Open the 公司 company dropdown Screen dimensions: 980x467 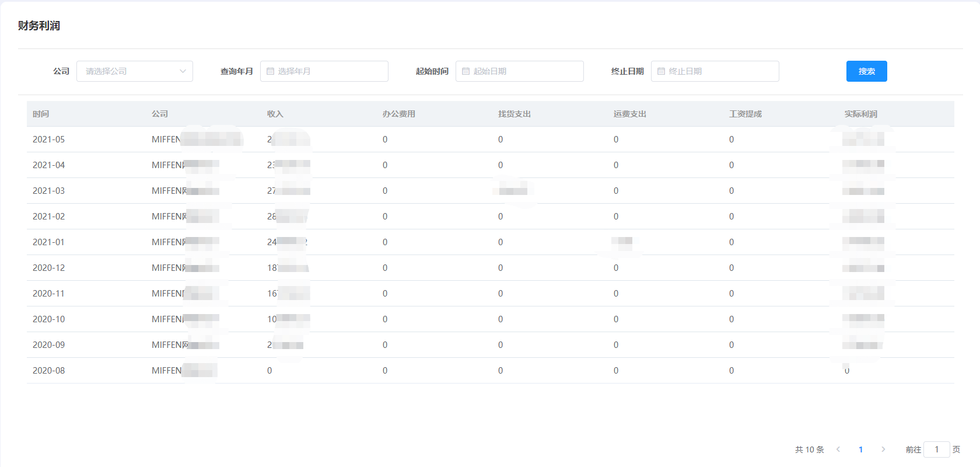(128, 71)
